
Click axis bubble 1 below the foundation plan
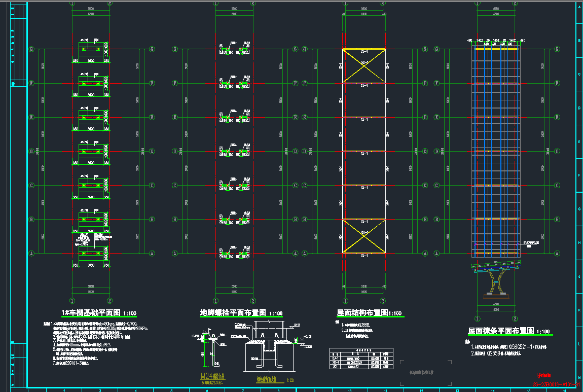72,300
